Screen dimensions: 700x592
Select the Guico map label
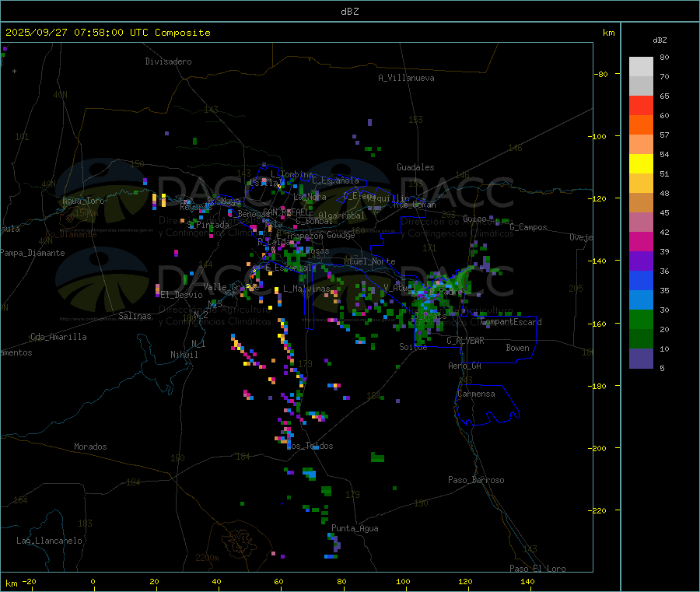click(474, 219)
